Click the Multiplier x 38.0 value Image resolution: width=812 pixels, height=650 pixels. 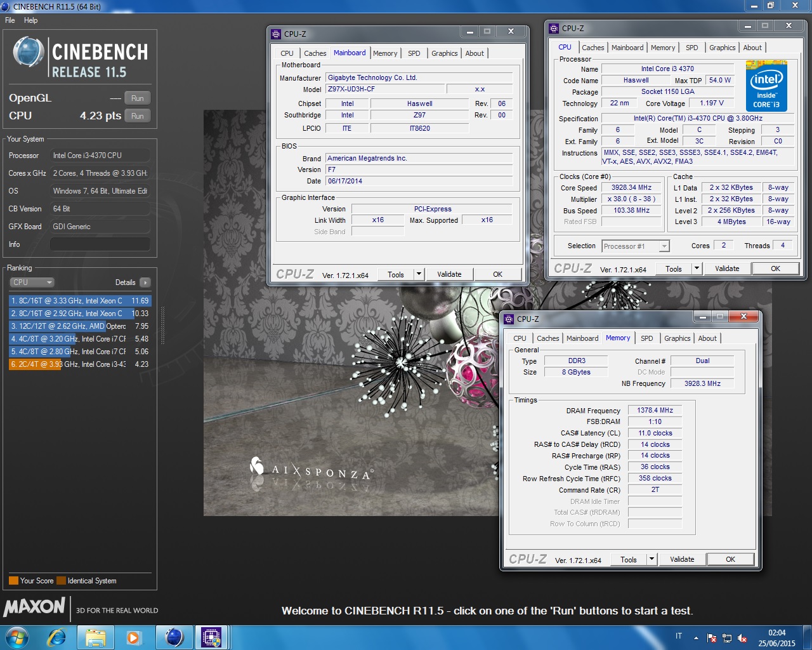pyautogui.click(x=631, y=199)
